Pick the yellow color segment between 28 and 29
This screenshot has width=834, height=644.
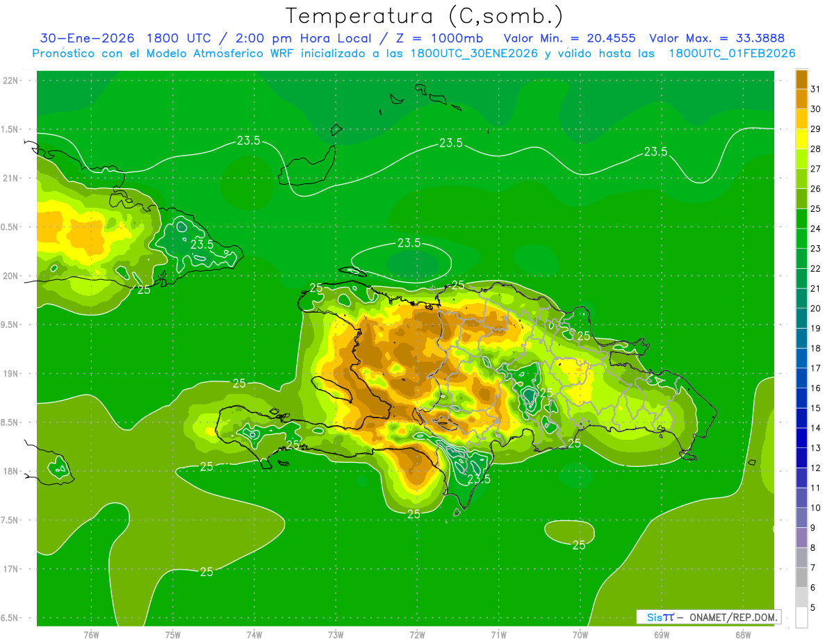point(801,139)
